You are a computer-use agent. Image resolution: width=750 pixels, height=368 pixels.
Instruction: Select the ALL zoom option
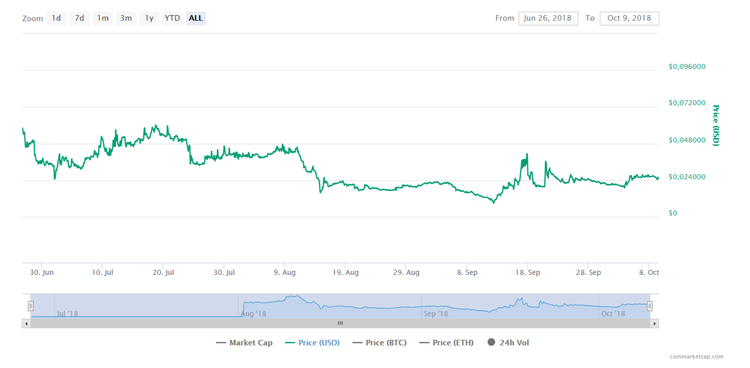click(196, 19)
